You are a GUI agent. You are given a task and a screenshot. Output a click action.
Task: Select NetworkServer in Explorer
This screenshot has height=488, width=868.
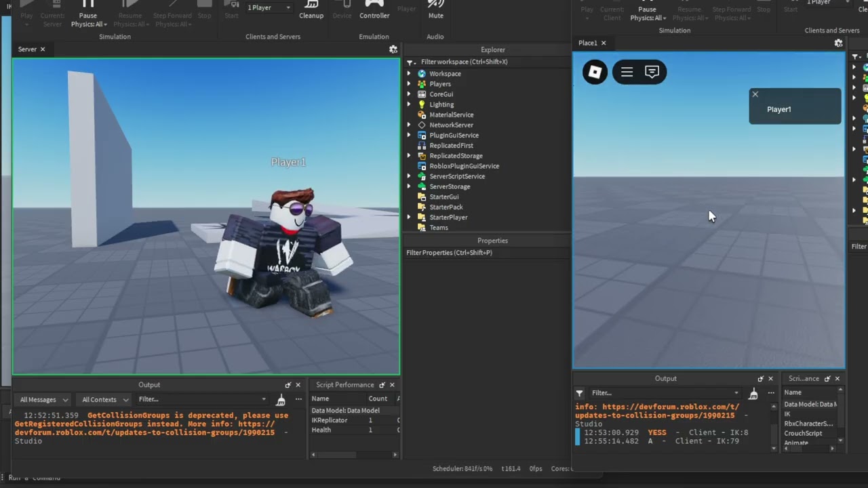pyautogui.click(x=451, y=125)
